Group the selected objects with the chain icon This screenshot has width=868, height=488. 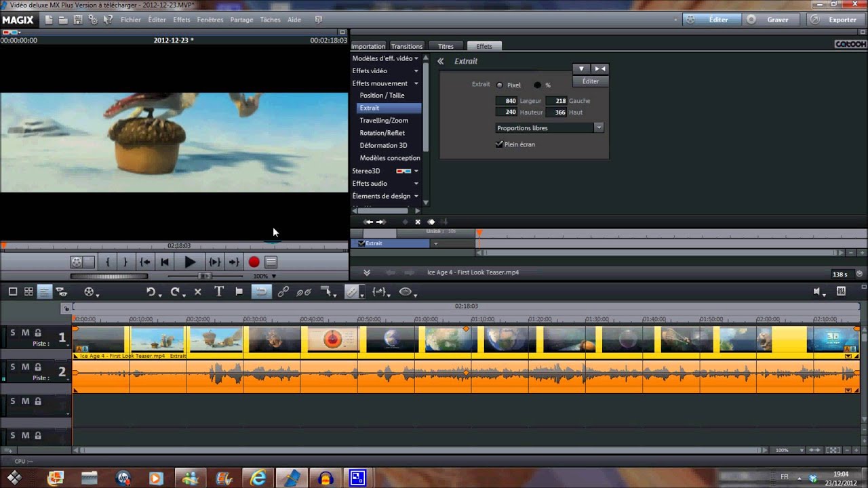[283, 291]
